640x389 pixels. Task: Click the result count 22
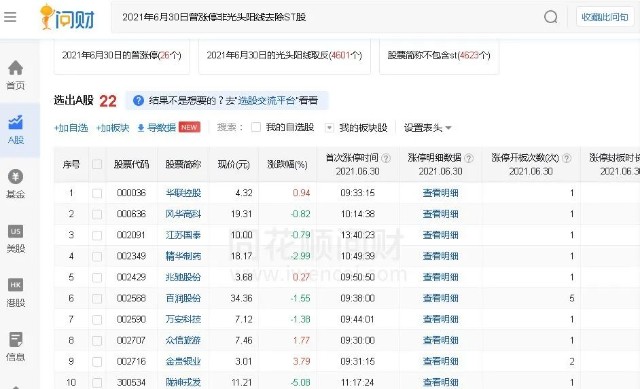[x=108, y=101]
